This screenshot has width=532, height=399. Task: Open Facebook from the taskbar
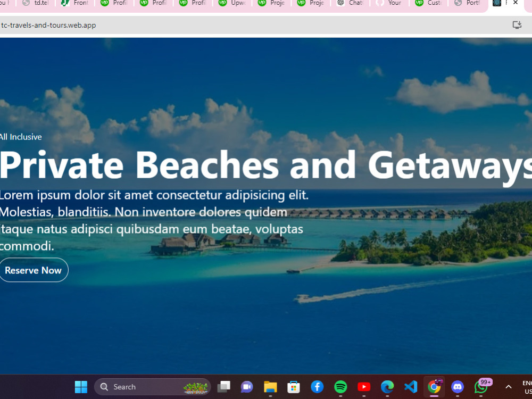pos(317,387)
